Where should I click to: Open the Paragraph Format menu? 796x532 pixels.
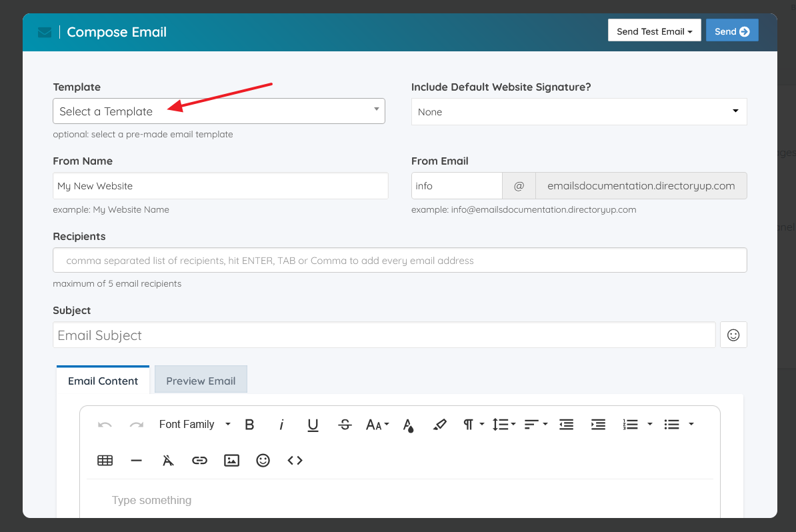click(473, 425)
